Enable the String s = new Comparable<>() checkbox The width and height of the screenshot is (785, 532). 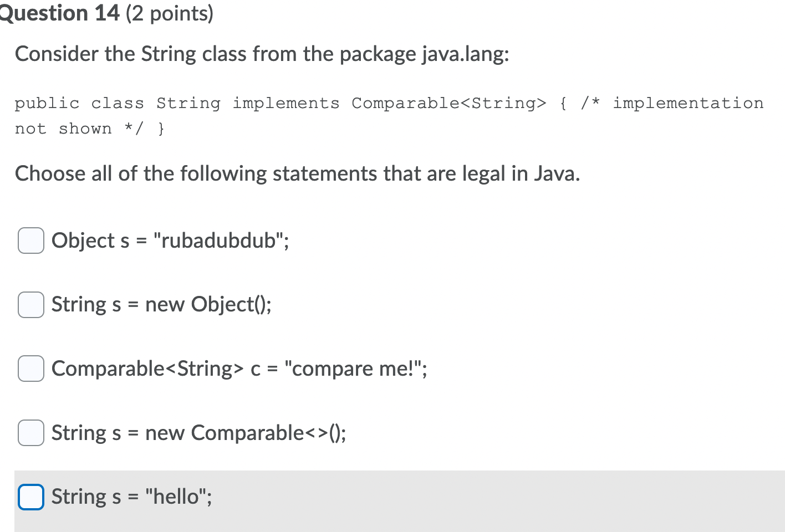click(31, 433)
